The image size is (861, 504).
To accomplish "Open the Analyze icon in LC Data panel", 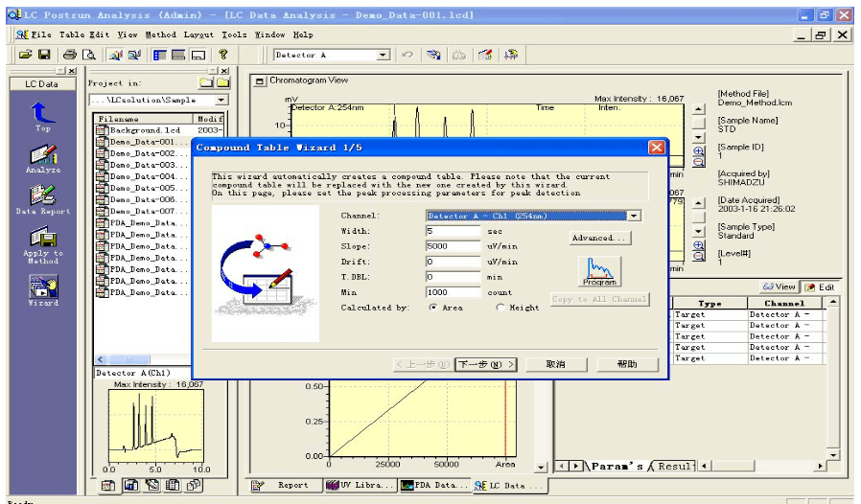I will pyautogui.click(x=43, y=156).
